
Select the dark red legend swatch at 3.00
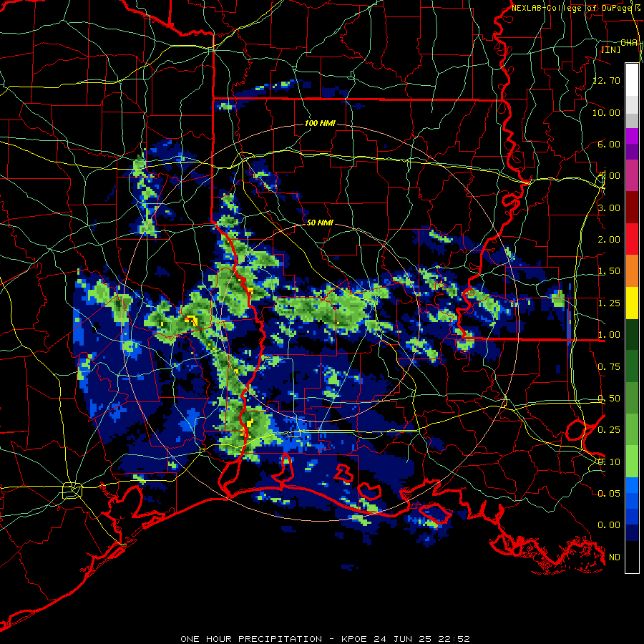pos(632,208)
